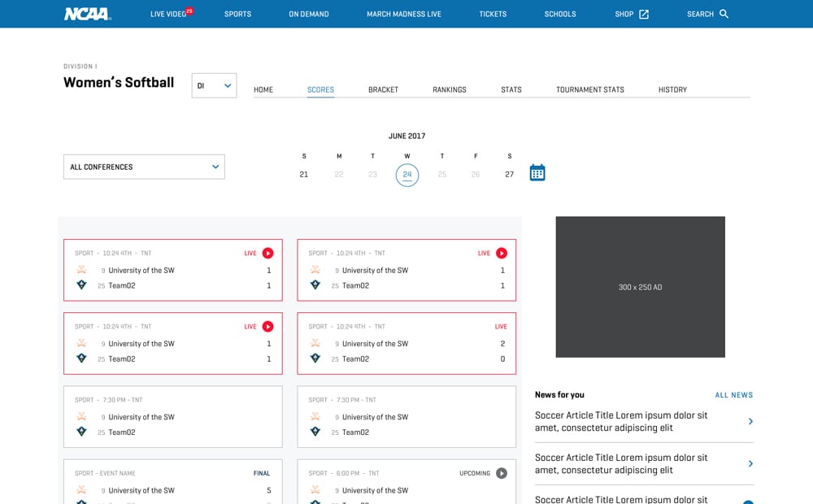This screenshot has width=813, height=504.
Task: Switch to the Rankings tab
Action: click(x=449, y=89)
